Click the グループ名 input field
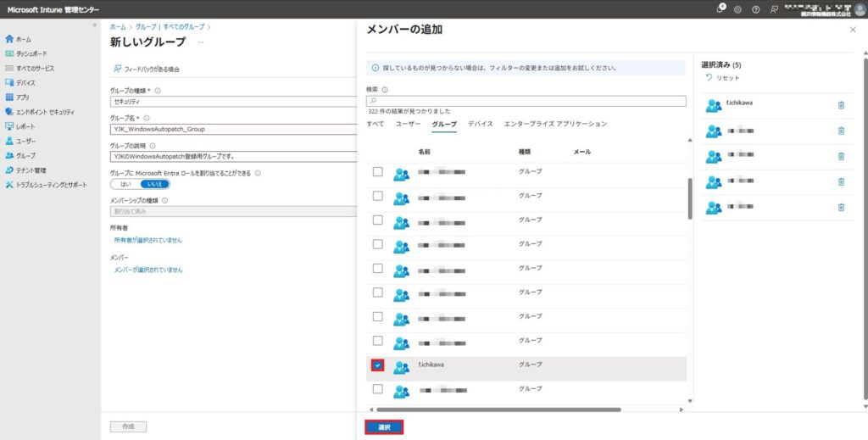The width and height of the screenshot is (868, 440). pos(234,129)
